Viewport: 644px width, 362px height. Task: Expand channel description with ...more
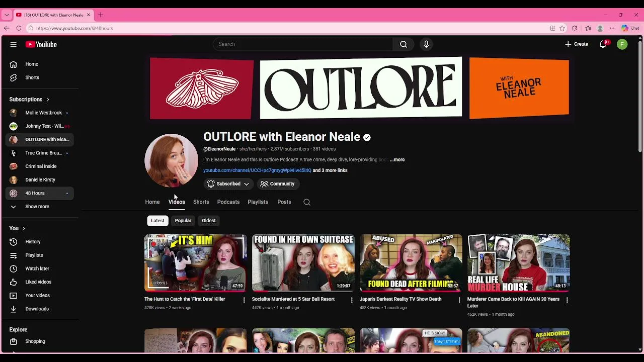[397, 160]
